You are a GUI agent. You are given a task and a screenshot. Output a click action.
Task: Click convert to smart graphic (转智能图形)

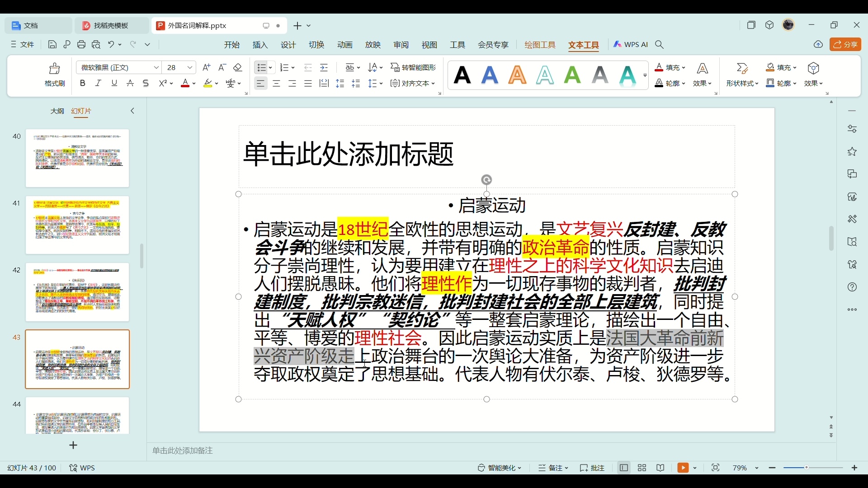[x=414, y=67]
